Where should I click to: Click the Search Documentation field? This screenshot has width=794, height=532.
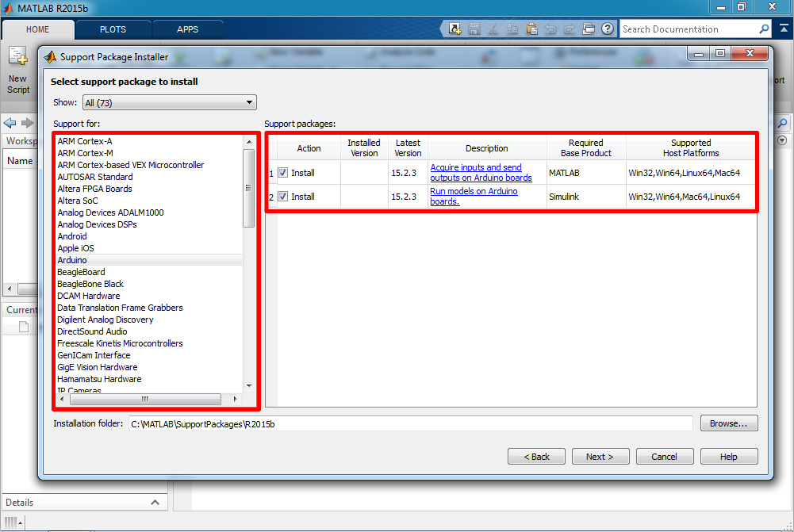point(689,29)
